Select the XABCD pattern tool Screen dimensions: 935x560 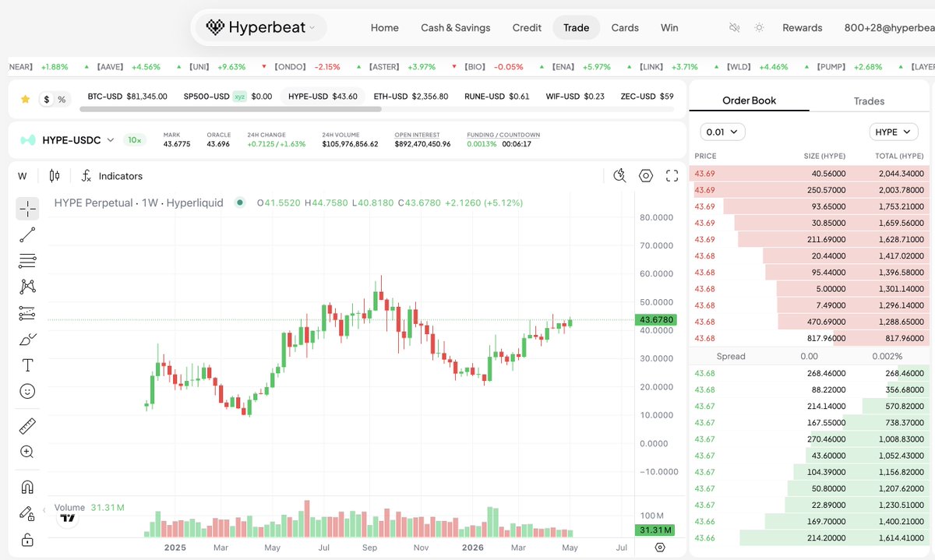pyautogui.click(x=27, y=287)
